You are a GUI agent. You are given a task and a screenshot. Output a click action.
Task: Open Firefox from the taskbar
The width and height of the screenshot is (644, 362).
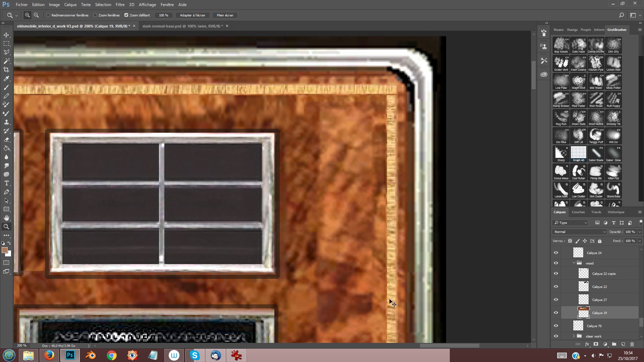click(49, 355)
